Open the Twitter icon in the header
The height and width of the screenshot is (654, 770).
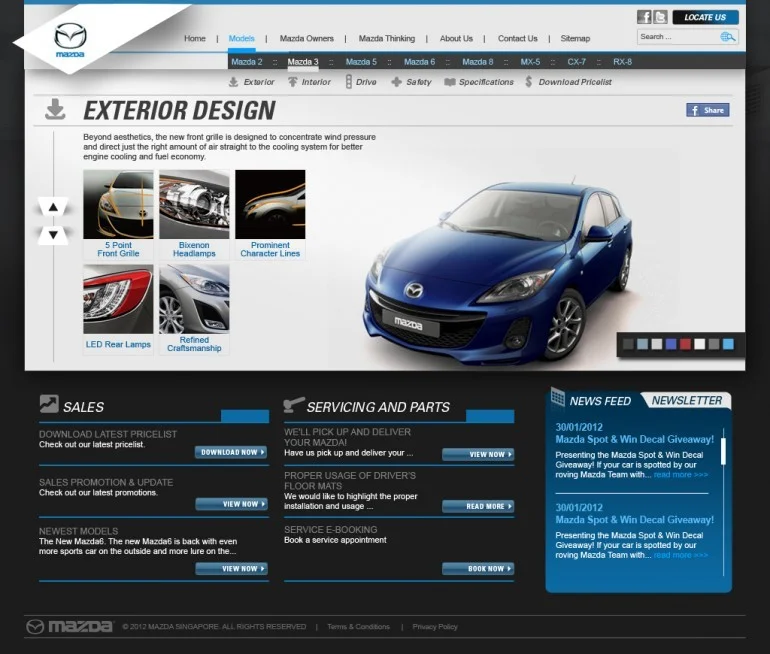coord(660,17)
